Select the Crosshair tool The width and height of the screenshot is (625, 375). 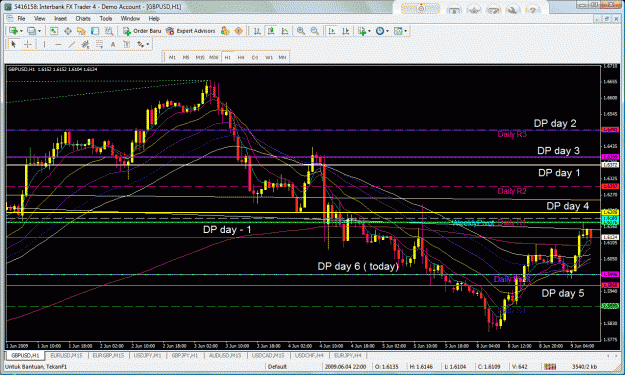point(28,44)
